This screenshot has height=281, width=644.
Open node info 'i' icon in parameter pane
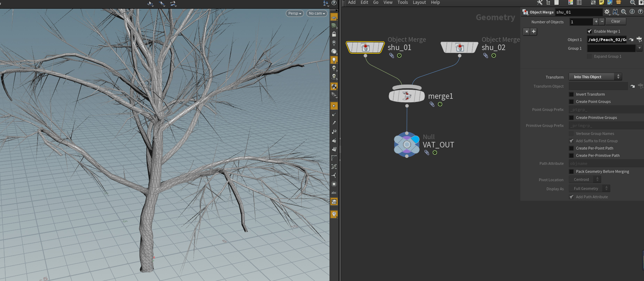(632, 11)
